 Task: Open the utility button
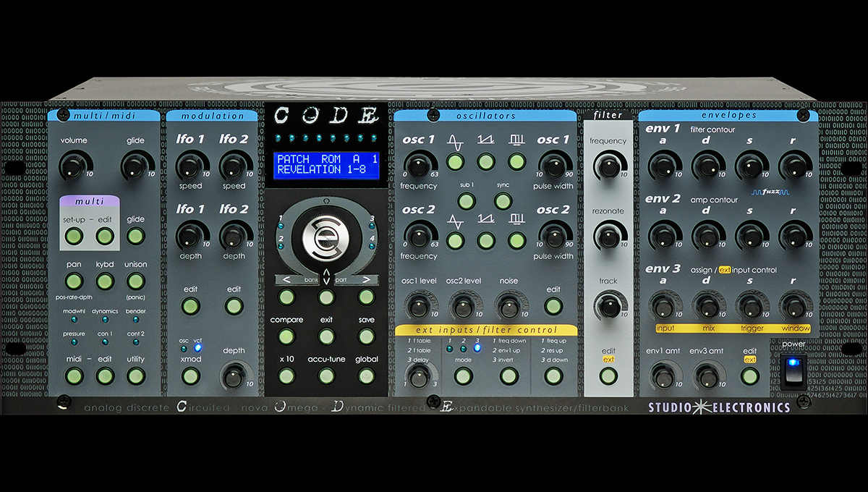[136, 376]
